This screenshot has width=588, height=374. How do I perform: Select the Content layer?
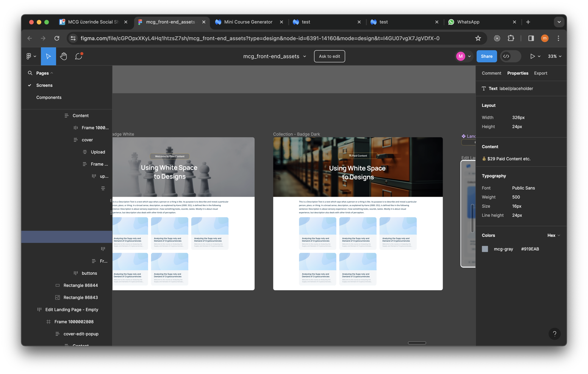point(81,116)
